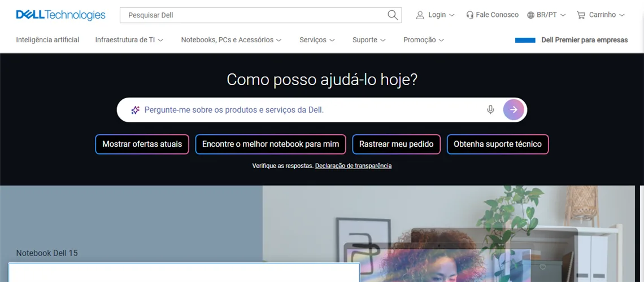Click the Notebook Dell 15 heading

pyautogui.click(x=47, y=253)
